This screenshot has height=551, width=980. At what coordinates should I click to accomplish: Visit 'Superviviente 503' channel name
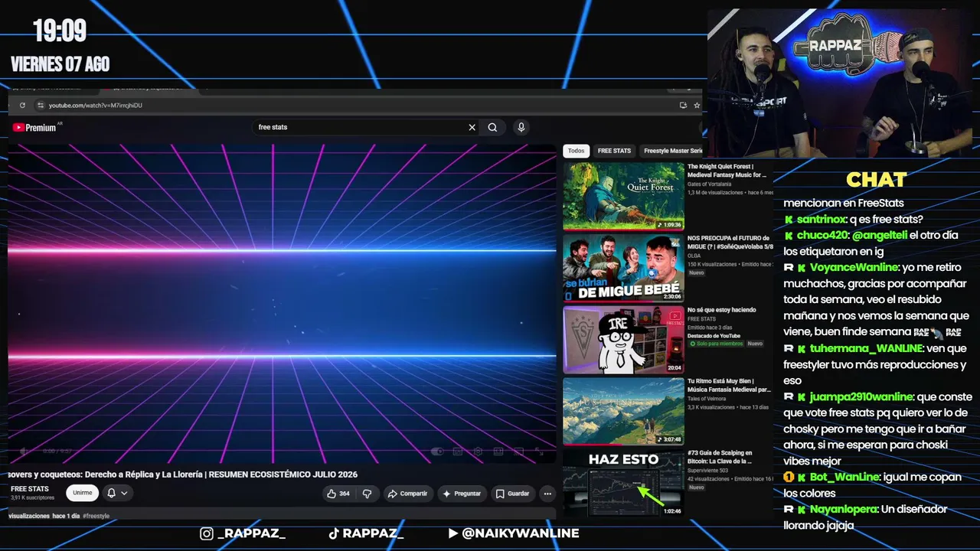point(707,471)
